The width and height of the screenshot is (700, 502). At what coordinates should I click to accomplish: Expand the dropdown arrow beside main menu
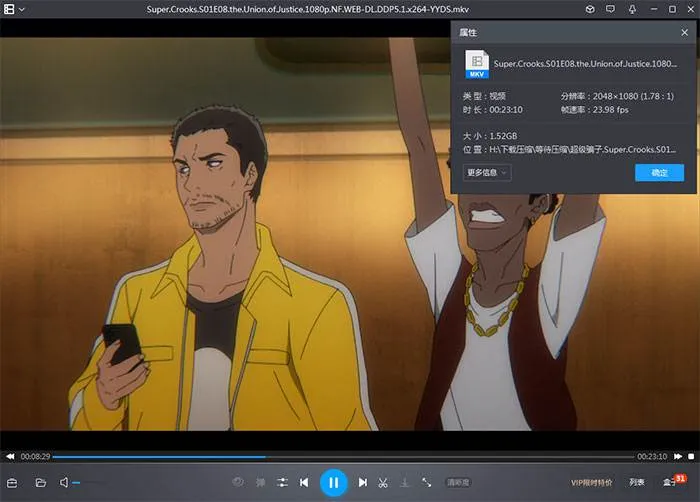tap(21, 9)
